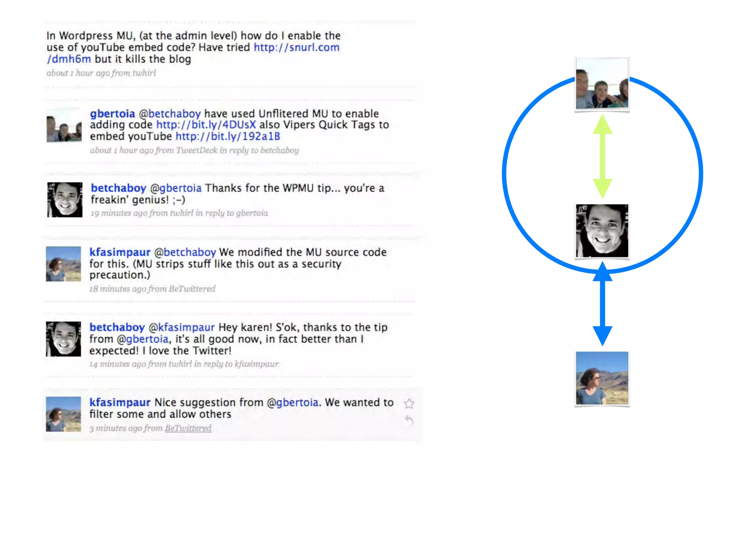Click the group photo at top of diagram
Screen dimensions: 747x560
tap(602, 83)
